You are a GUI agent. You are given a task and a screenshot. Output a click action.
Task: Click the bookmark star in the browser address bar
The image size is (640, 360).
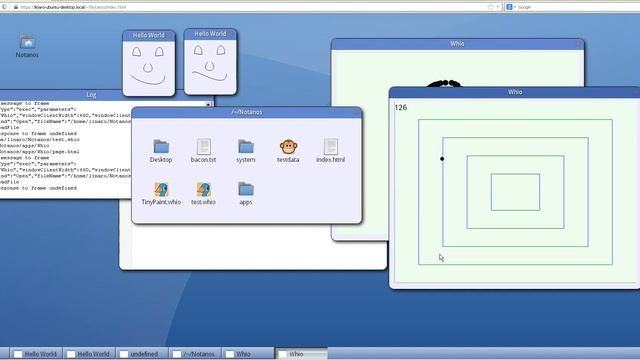(x=490, y=7)
